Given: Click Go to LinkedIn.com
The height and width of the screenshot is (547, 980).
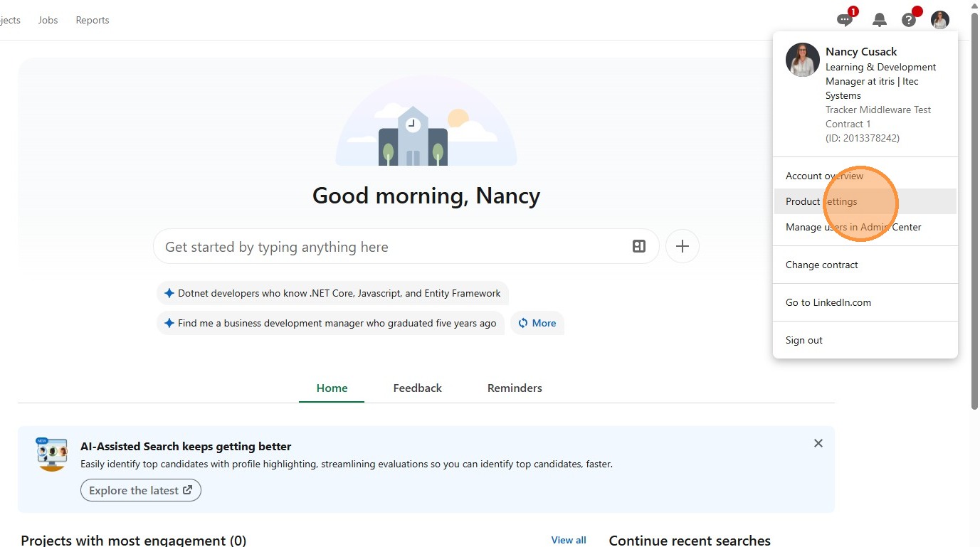Looking at the screenshot, I should pos(828,302).
